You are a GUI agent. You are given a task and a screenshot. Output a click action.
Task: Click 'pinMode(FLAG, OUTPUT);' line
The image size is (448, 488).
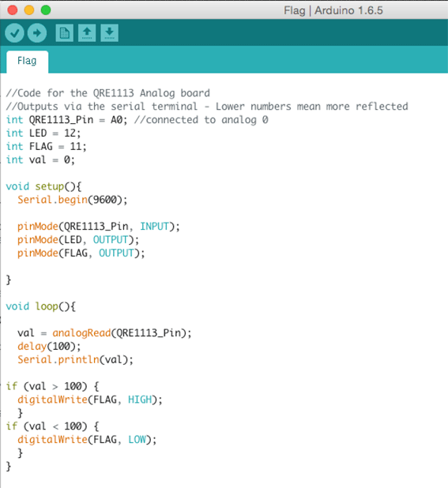(x=81, y=253)
